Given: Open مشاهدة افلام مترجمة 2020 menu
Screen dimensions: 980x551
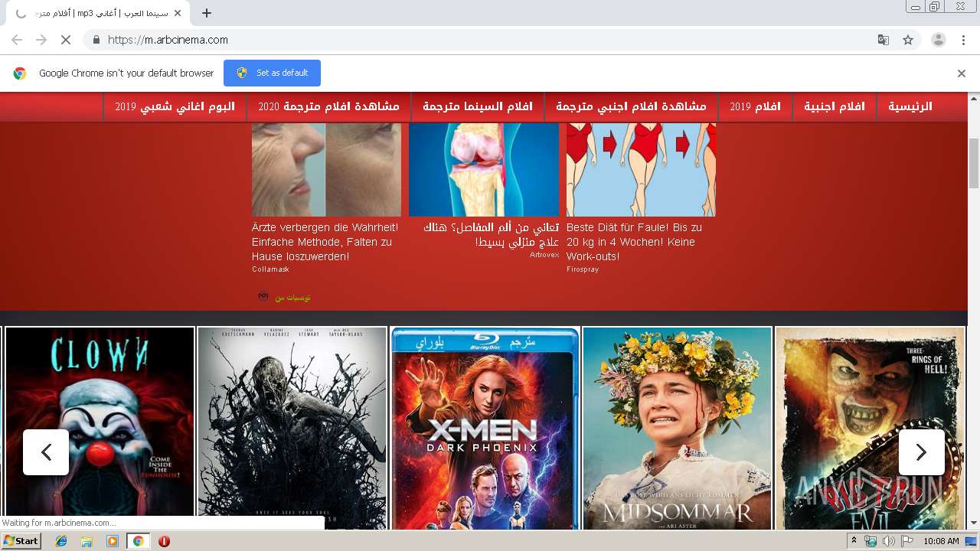Looking at the screenshot, I should coord(329,106).
